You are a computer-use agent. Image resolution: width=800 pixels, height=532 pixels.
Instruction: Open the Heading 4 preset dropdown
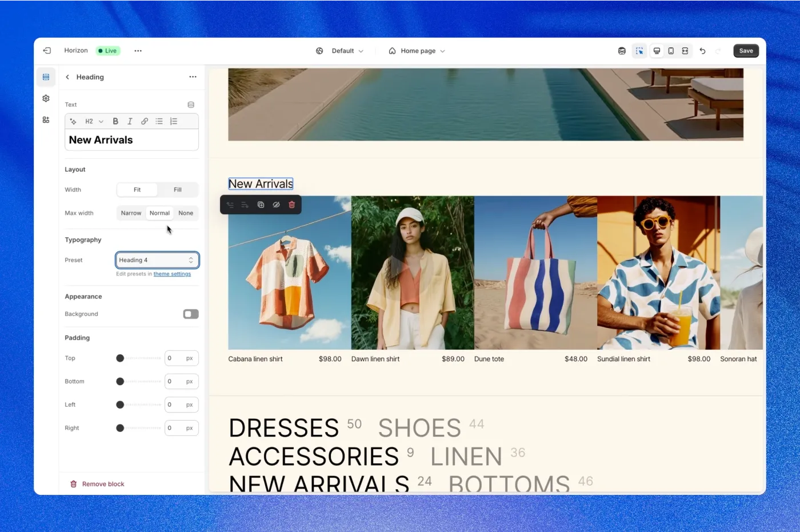click(x=157, y=260)
